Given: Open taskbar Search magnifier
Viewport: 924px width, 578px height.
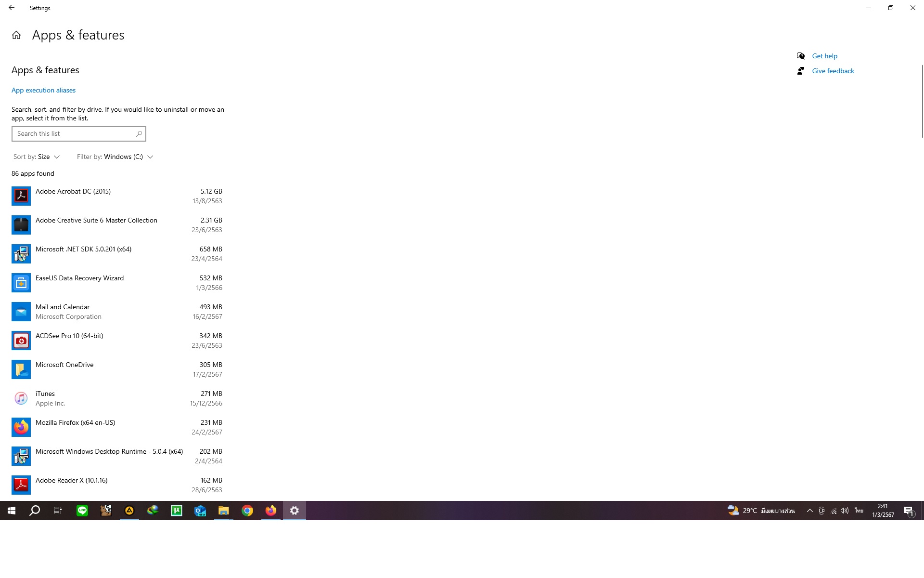Looking at the screenshot, I should click(35, 511).
